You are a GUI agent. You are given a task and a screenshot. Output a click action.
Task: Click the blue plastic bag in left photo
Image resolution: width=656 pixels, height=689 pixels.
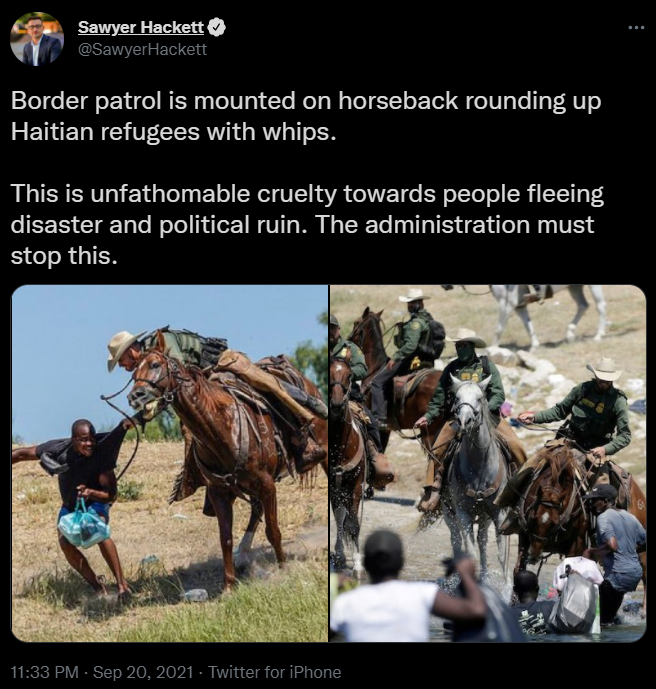84,524
